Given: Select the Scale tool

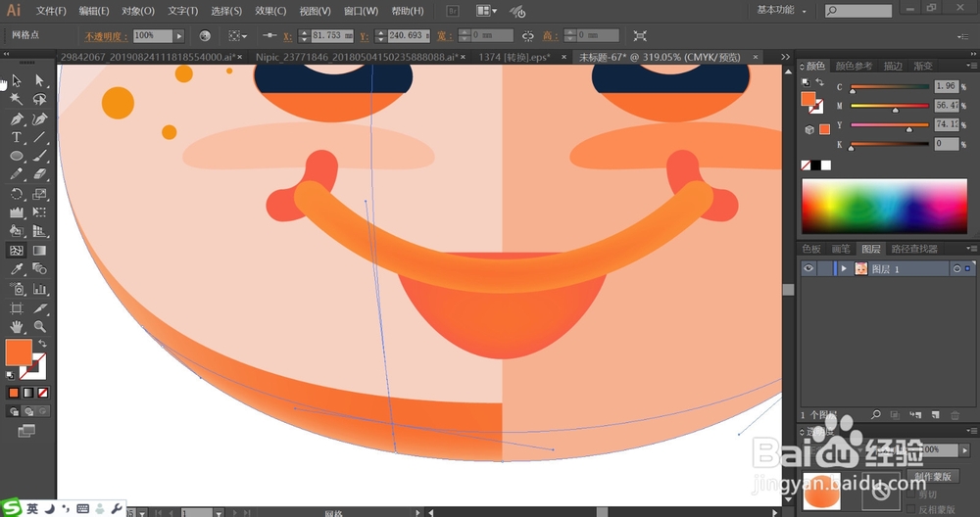Looking at the screenshot, I should pos(39,194).
